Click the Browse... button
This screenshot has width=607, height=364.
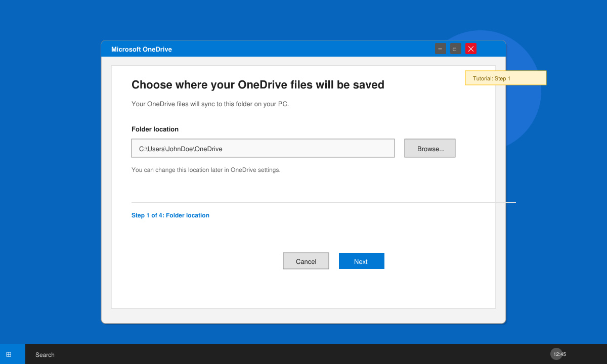pyautogui.click(x=430, y=148)
